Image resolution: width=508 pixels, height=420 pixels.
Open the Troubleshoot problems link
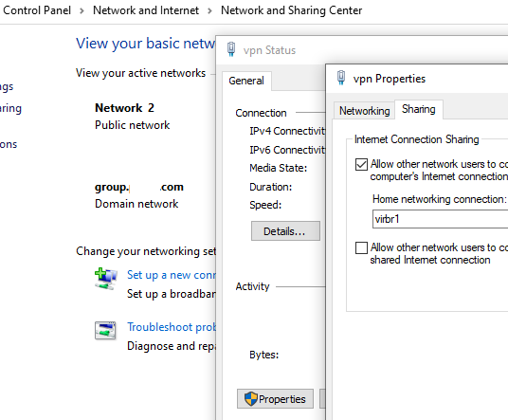point(172,327)
